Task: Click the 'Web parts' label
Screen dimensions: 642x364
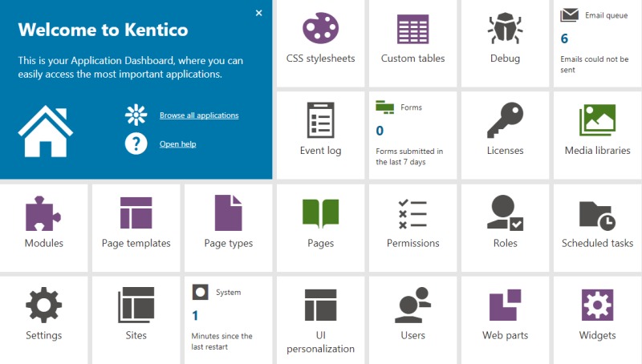Action: pyautogui.click(x=505, y=336)
